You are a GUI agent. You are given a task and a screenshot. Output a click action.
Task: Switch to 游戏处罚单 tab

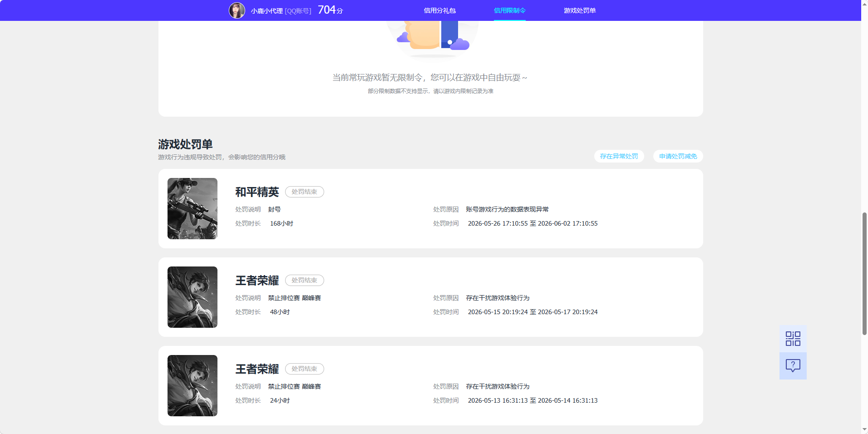(x=580, y=10)
